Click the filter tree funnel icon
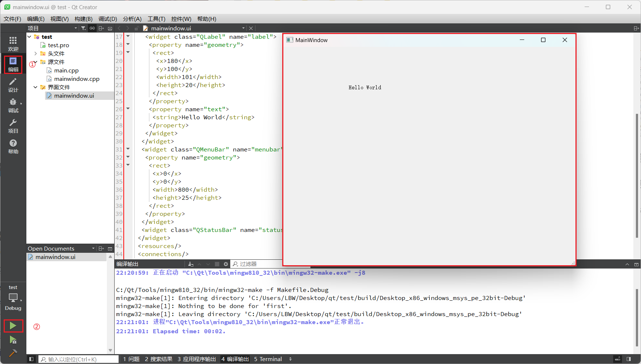641x364 pixels. click(83, 28)
